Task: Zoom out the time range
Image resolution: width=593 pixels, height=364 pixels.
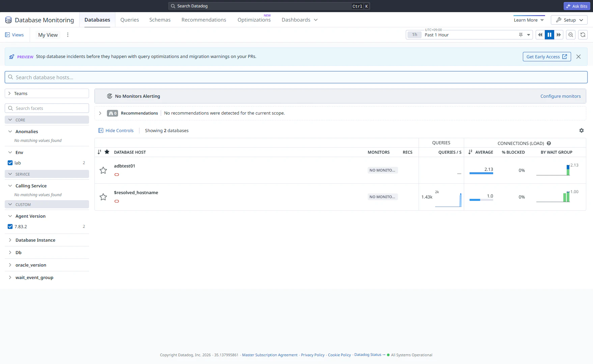Action: [x=571, y=35]
